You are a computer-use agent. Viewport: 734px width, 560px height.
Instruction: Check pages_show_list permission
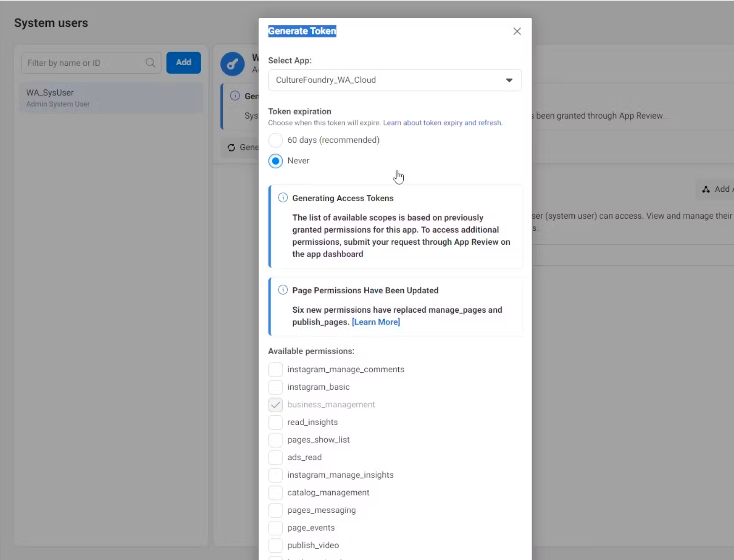click(276, 440)
